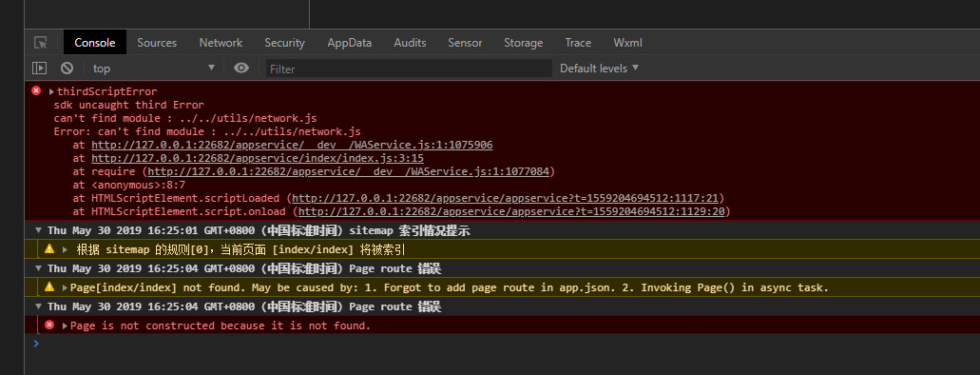Open the Trace tab

pos(578,43)
